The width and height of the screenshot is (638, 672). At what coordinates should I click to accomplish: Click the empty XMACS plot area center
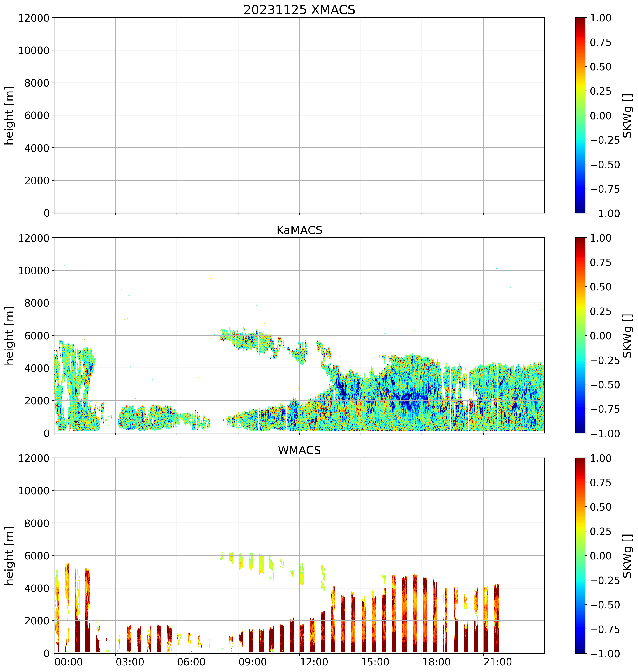(299, 115)
